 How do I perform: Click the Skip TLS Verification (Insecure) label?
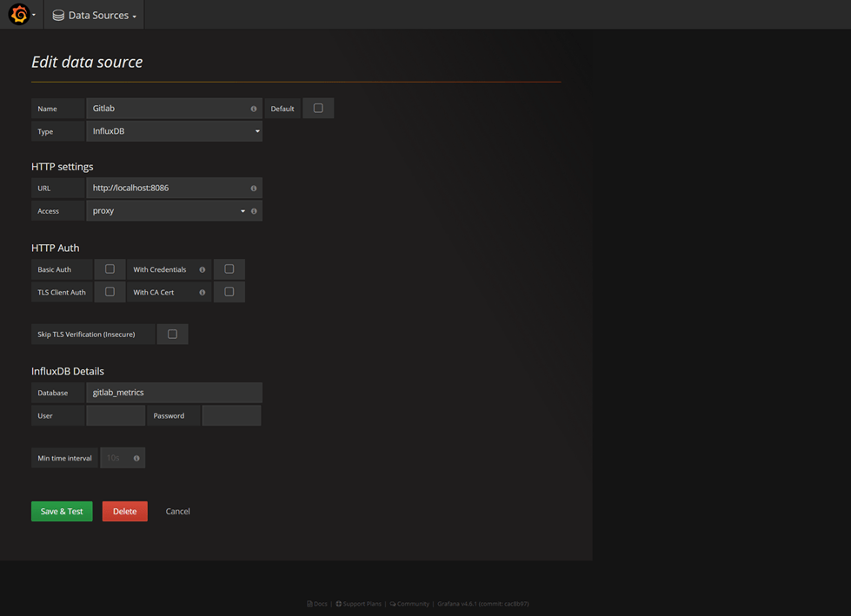point(86,334)
